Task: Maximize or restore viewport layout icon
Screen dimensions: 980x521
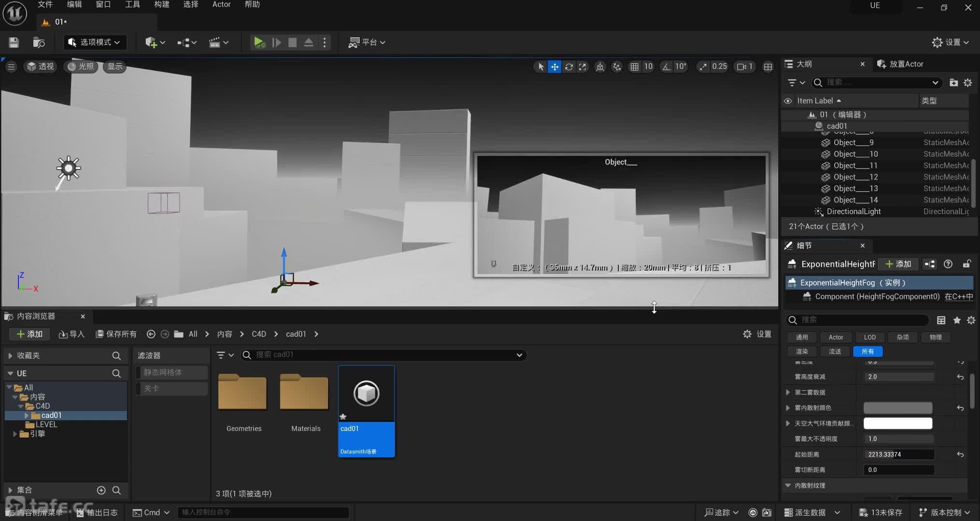Action: tap(768, 67)
